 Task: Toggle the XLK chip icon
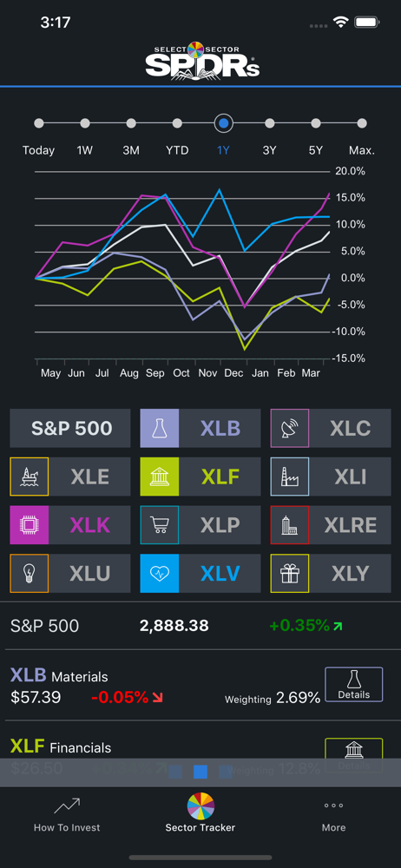30,525
